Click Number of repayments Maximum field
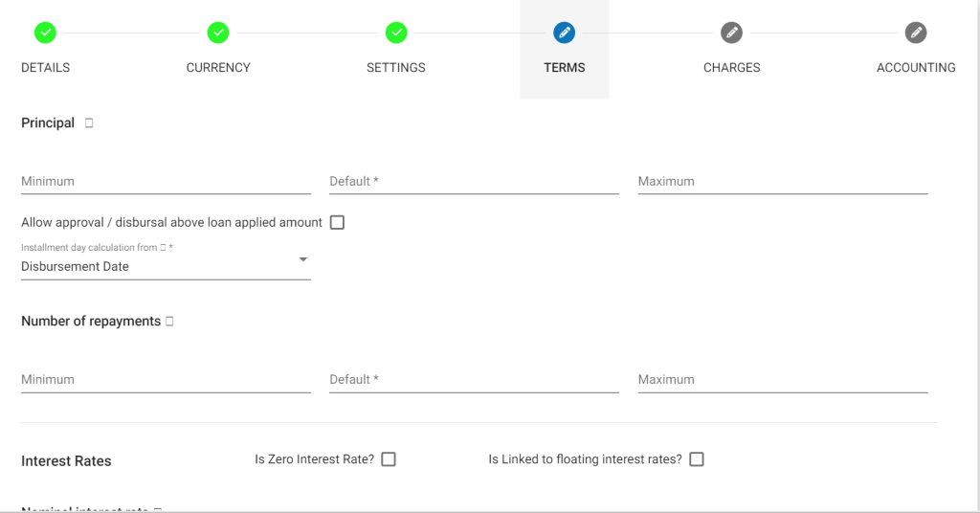This screenshot has width=980, height=513. click(783, 380)
